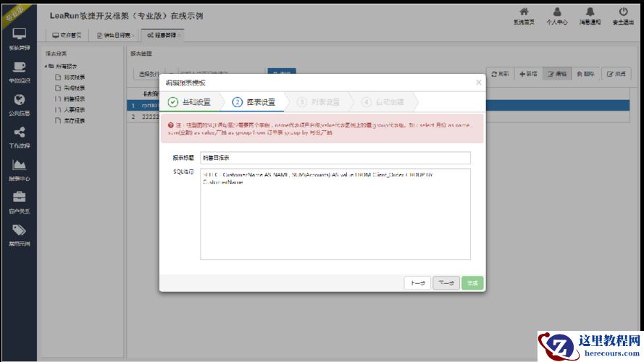Switch to the welcome home tab
644x362 pixels.
(67, 35)
